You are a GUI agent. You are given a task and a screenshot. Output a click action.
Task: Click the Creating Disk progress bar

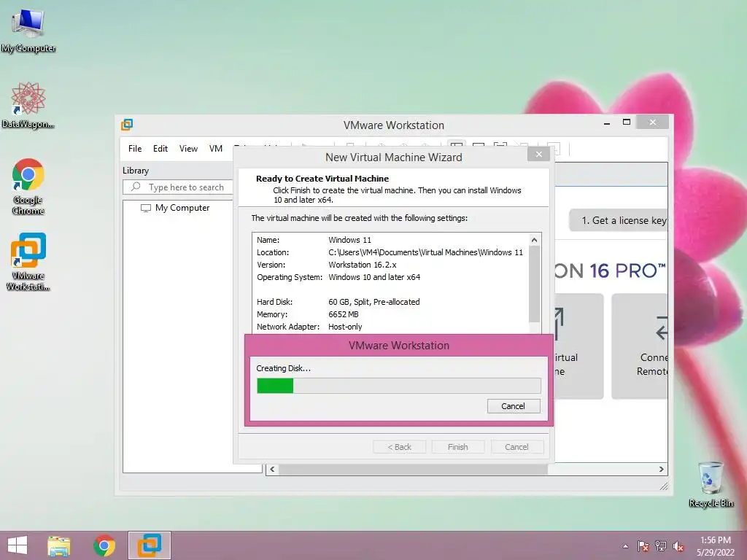(x=399, y=386)
